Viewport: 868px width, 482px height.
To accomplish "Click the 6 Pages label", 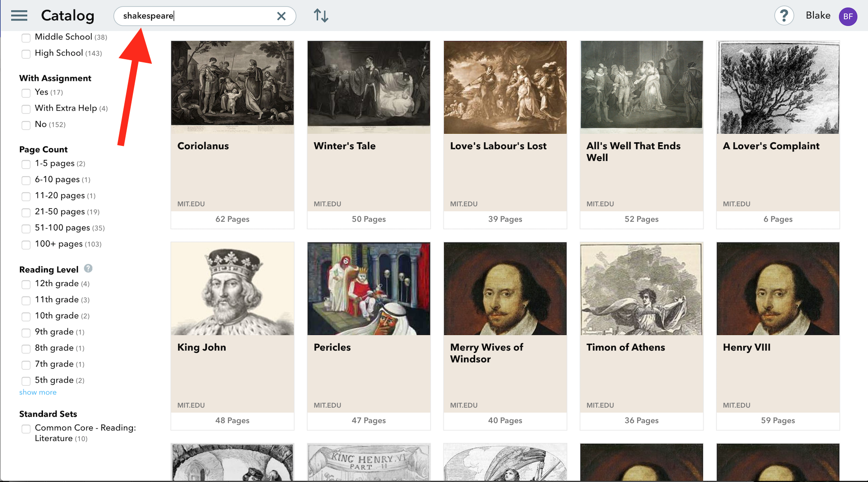I will click(778, 219).
